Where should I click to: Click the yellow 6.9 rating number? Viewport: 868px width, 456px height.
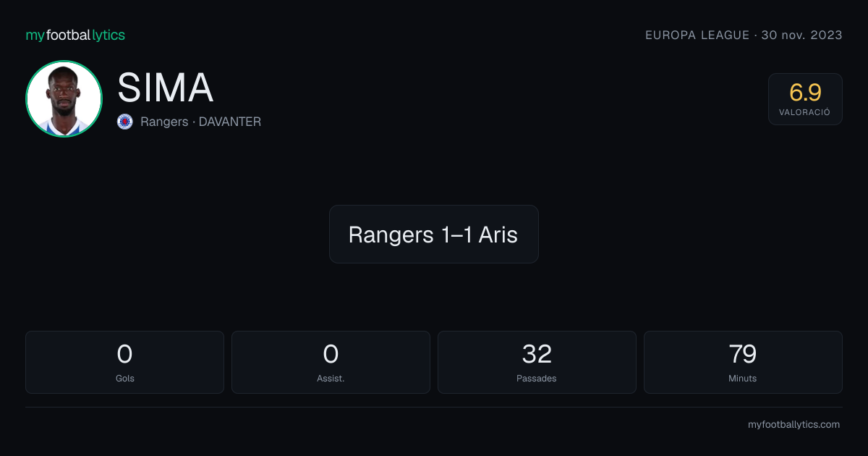[x=805, y=93]
